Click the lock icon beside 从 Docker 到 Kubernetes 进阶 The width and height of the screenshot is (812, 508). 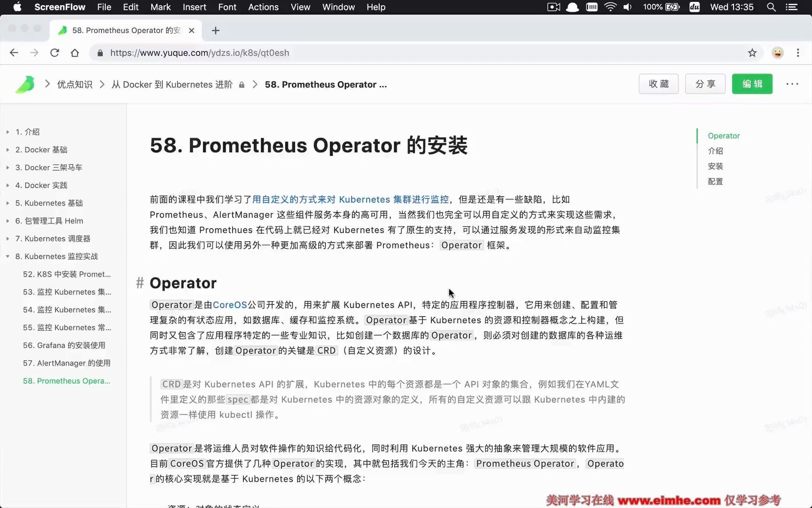pyautogui.click(x=242, y=85)
